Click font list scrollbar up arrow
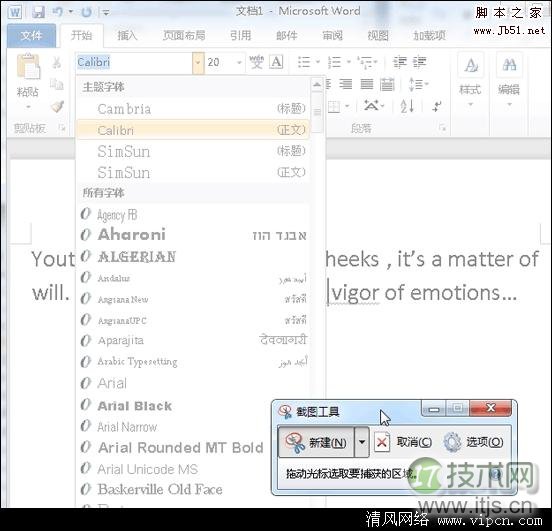552x531 pixels. click(317, 85)
